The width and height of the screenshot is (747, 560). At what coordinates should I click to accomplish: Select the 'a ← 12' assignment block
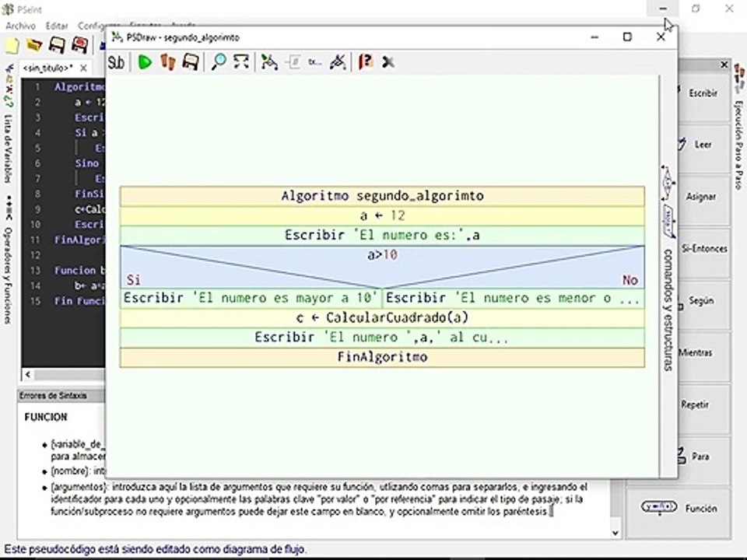click(x=382, y=215)
